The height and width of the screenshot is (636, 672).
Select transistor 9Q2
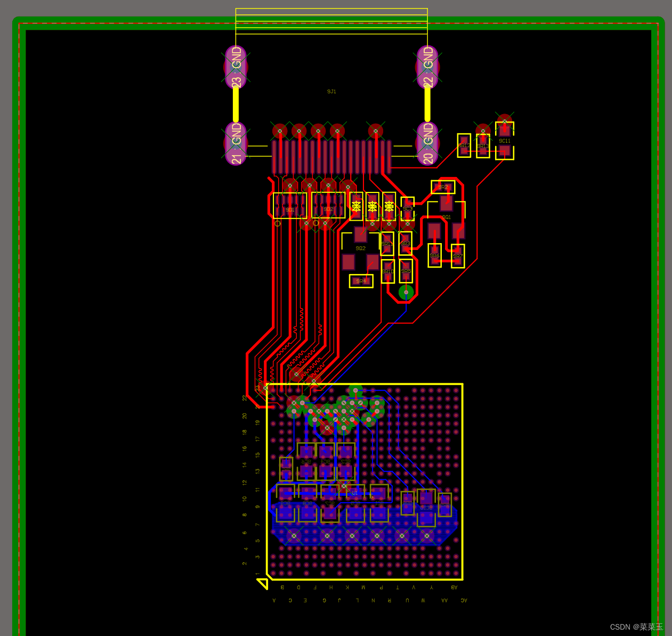[x=361, y=248]
